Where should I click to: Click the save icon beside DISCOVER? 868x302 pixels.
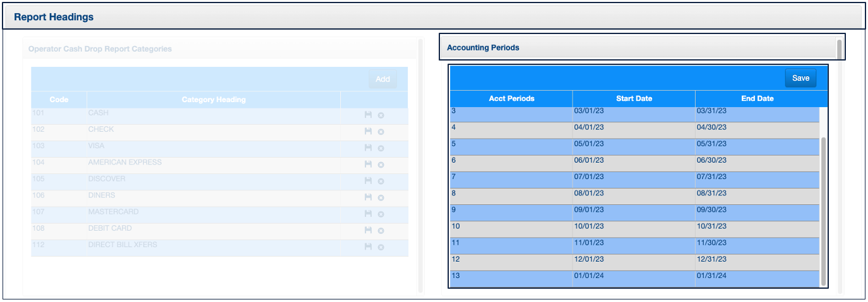(368, 181)
